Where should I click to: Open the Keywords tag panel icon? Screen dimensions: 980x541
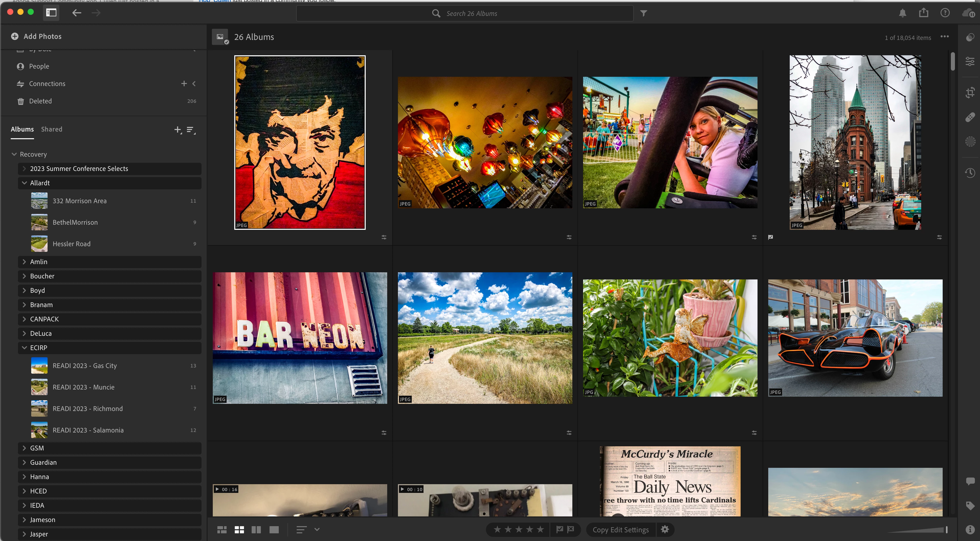[x=970, y=506]
